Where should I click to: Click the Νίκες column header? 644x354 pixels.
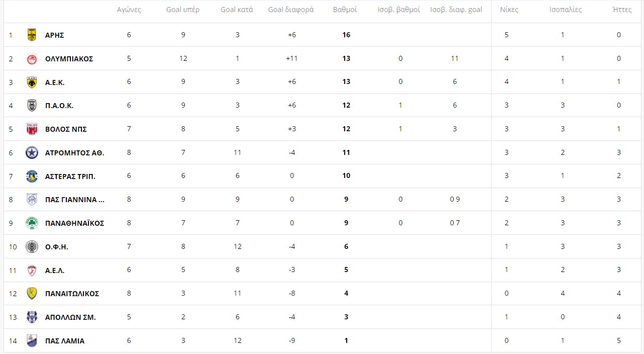[509, 10]
